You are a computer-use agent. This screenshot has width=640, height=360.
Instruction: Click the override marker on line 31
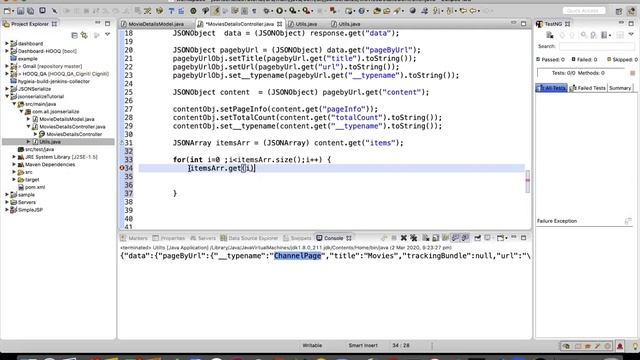coord(122,143)
